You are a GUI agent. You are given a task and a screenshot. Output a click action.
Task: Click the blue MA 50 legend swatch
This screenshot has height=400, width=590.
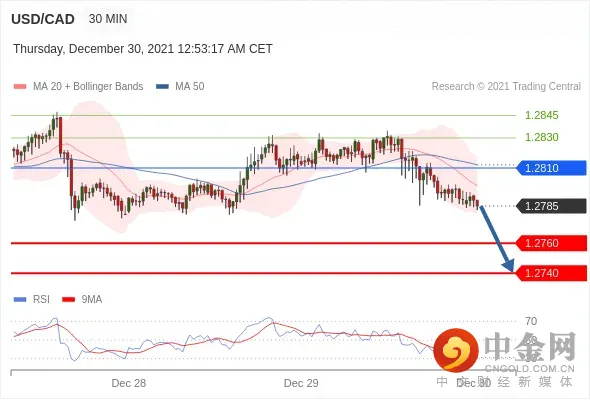click(162, 87)
